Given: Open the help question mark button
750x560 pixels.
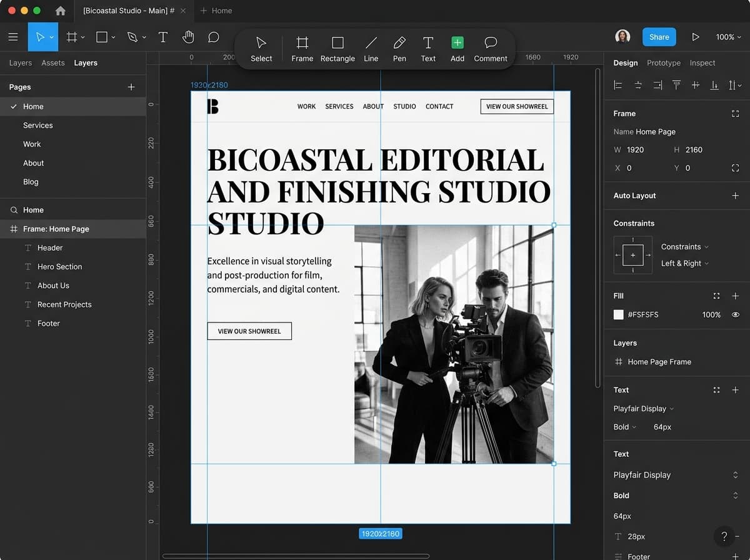Looking at the screenshot, I should click(x=724, y=536).
